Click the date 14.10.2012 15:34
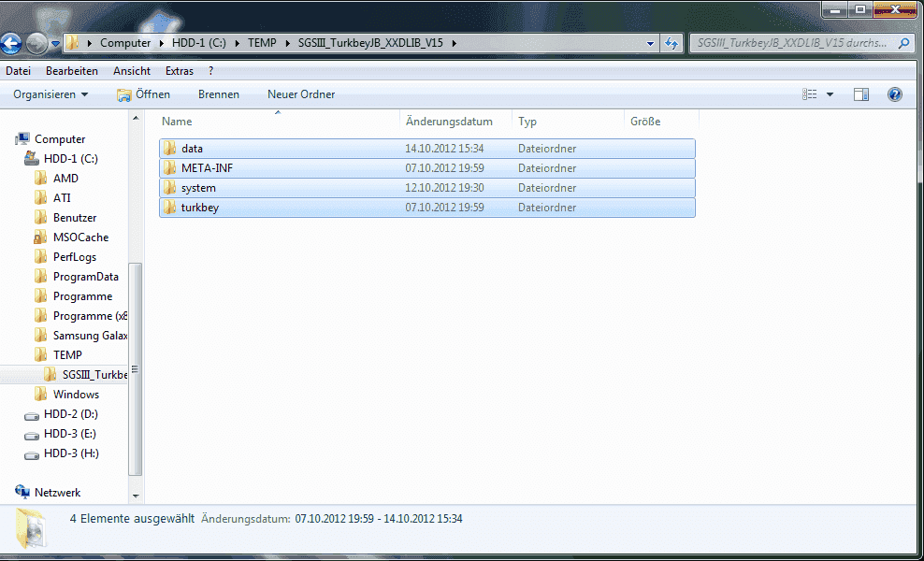 click(x=444, y=149)
